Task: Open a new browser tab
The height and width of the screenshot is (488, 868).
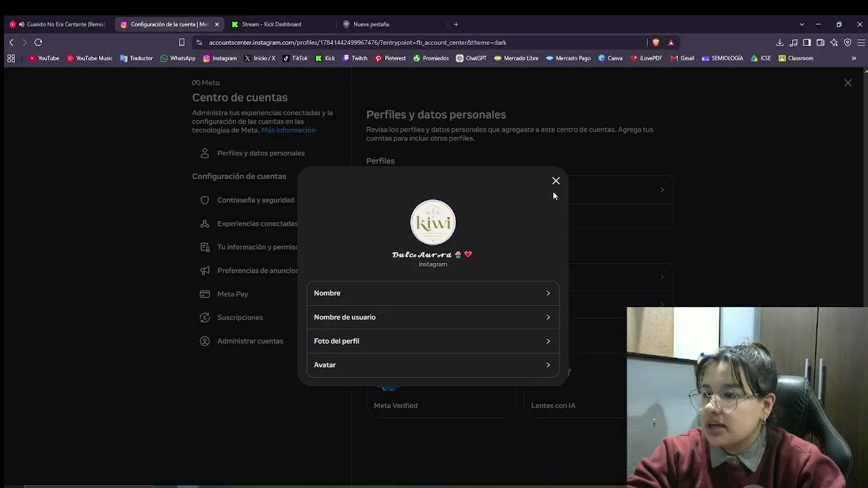Action: 456,24
